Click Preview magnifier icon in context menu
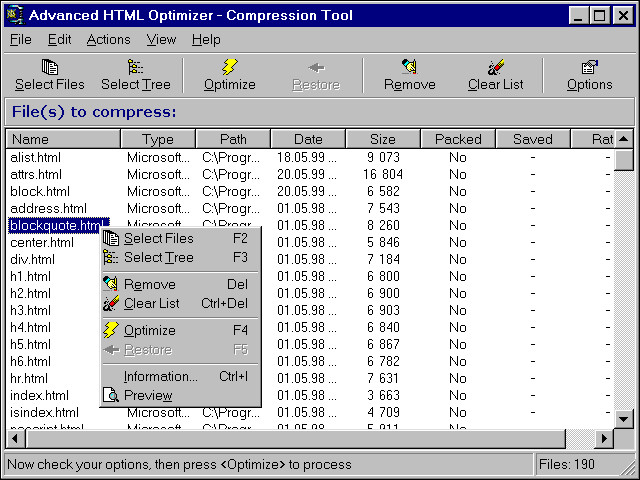 pyautogui.click(x=111, y=395)
